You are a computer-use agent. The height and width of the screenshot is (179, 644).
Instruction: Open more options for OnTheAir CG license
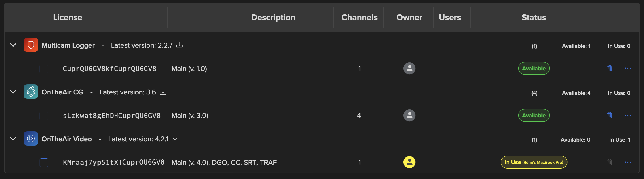tap(628, 115)
